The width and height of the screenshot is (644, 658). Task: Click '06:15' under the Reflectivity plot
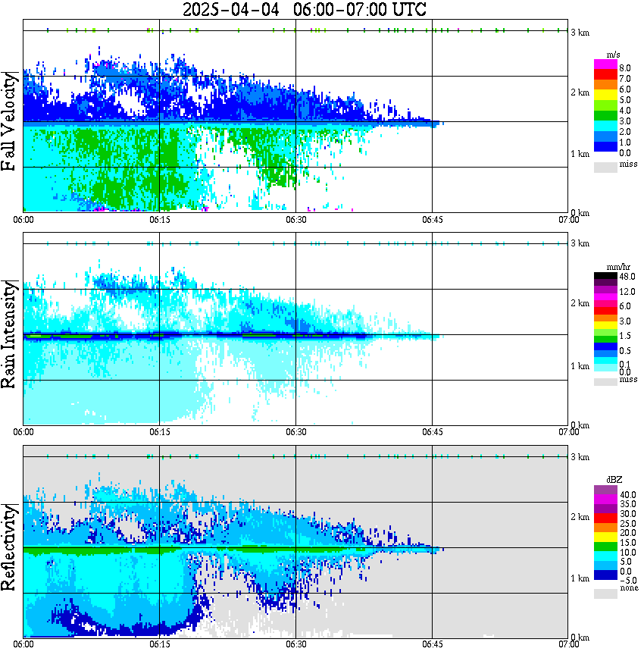point(159,644)
